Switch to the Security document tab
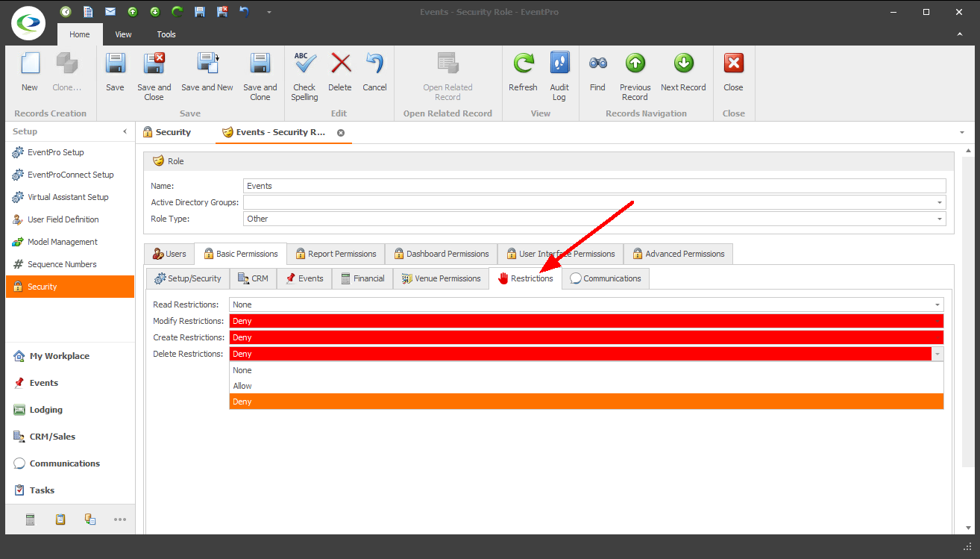 167,132
